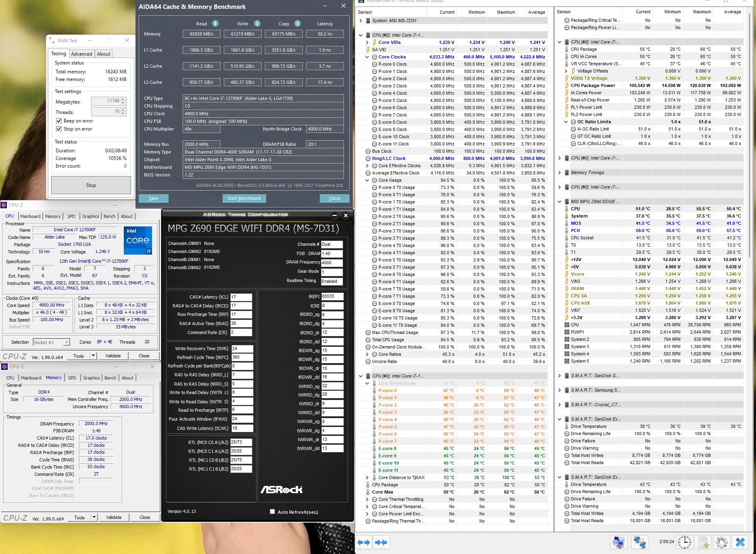Collapse the Core Usage row

coord(367,180)
